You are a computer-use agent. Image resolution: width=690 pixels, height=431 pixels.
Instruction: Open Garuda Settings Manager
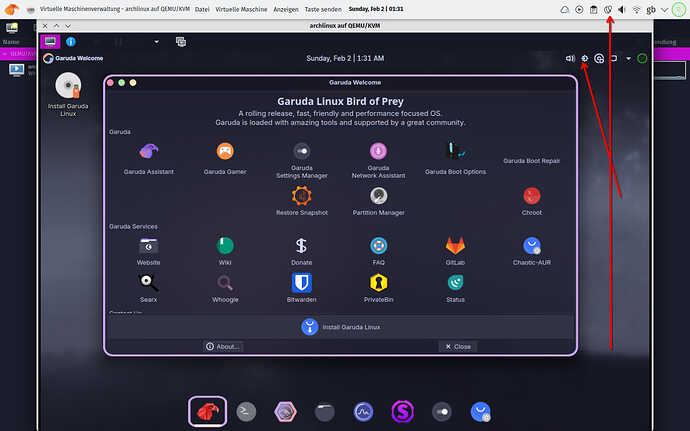(301, 160)
